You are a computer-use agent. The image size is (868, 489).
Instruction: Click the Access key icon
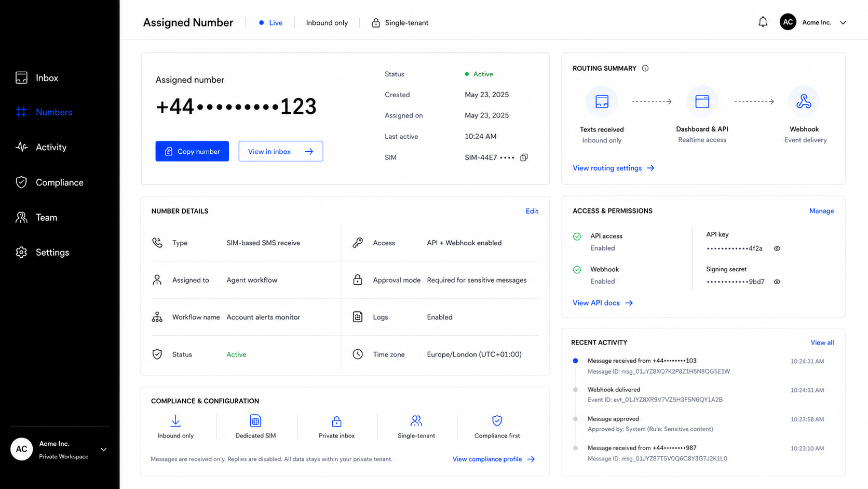tap(358, 243)
